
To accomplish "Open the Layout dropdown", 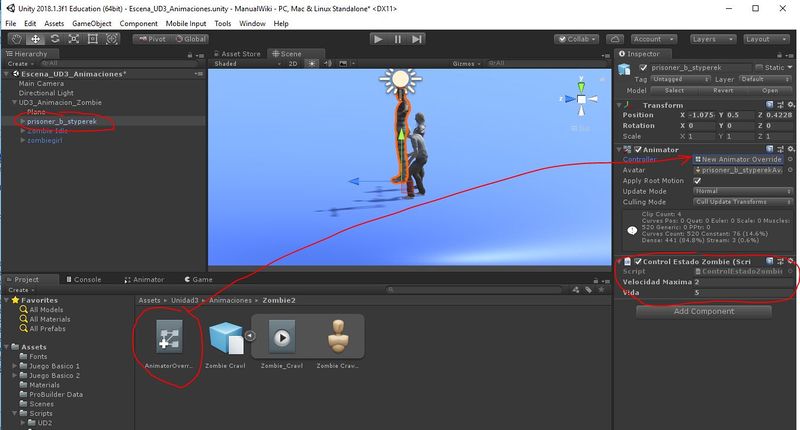I will pyautogui.click(x=766, y=39).
